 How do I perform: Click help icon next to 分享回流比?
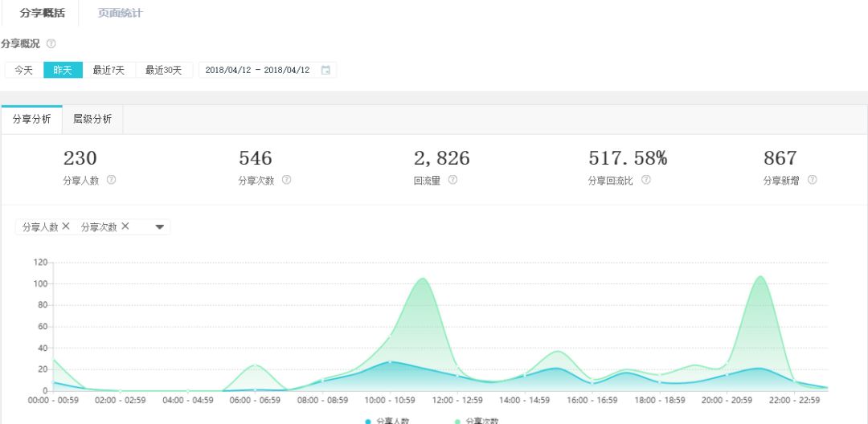(646, 180)
